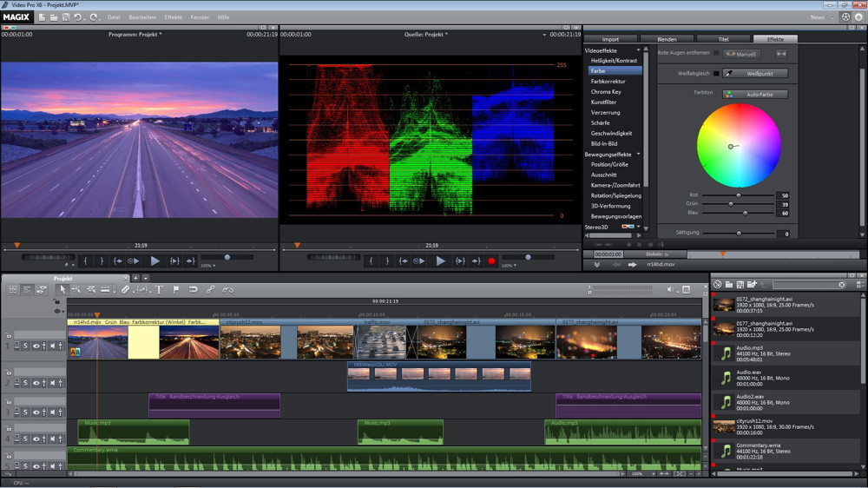Click the Manuell red-eye button
The height and width of the screenshot is (488, 868).
[742, 54]
